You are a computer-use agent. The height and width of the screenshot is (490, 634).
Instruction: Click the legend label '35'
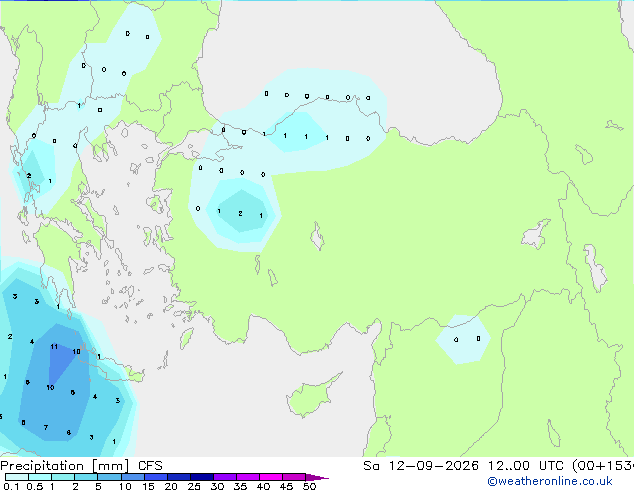240,486
